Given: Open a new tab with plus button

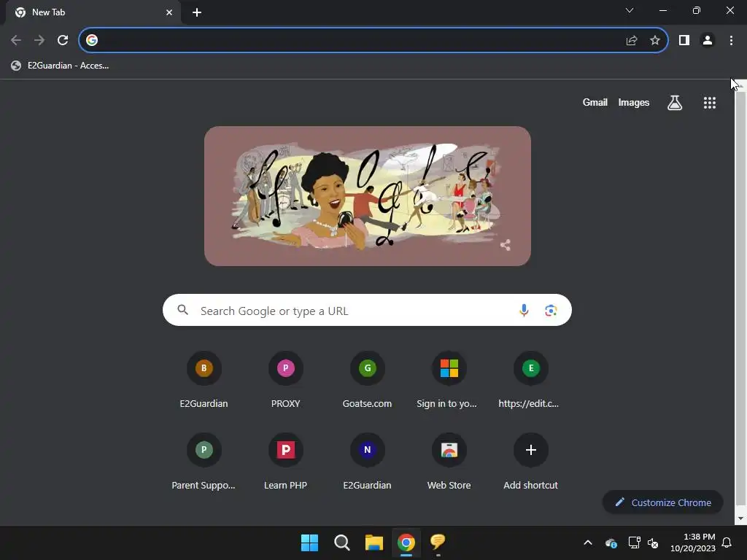Looking at the screenshot, I should 197,12.
